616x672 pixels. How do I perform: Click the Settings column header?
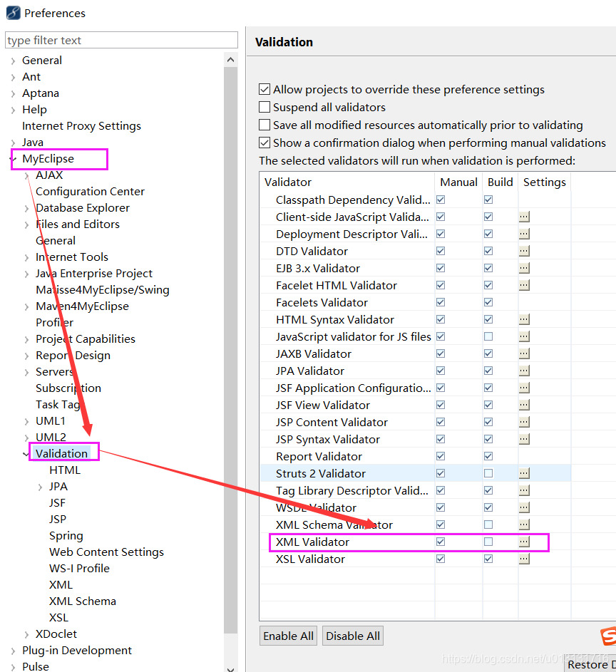(545, 182)
